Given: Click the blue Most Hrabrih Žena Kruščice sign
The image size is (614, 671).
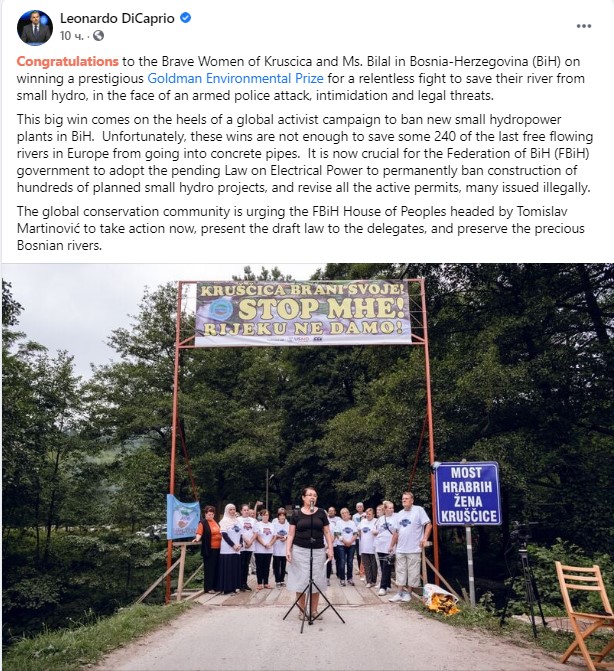Looking at the screenshot, I should tap(468, 493).
